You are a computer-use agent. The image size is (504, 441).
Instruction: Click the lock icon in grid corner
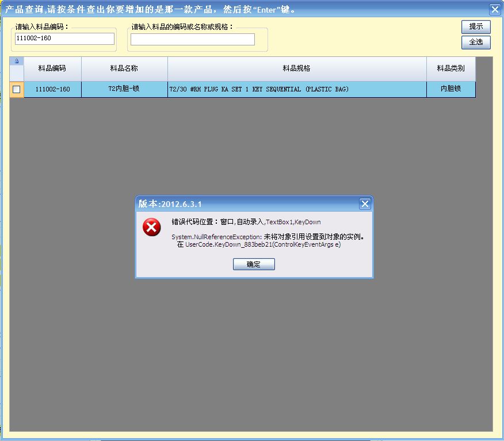click(x=17, y=61)
